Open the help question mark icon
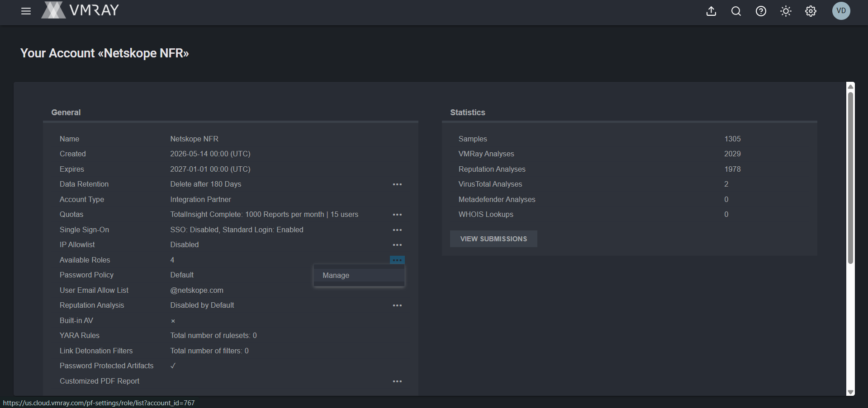 point(761,11)
